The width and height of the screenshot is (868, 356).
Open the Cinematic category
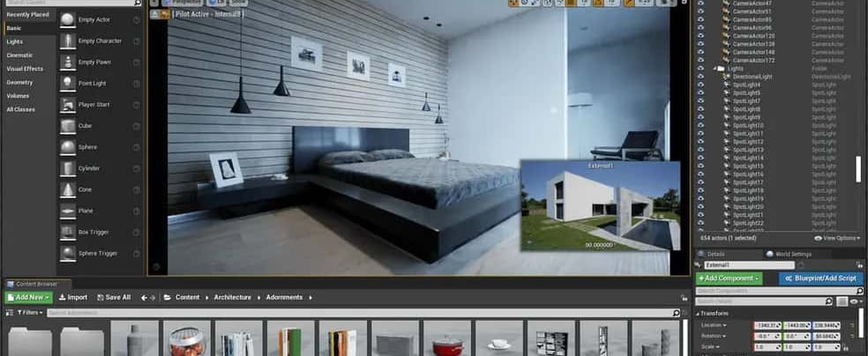point(19,56)
